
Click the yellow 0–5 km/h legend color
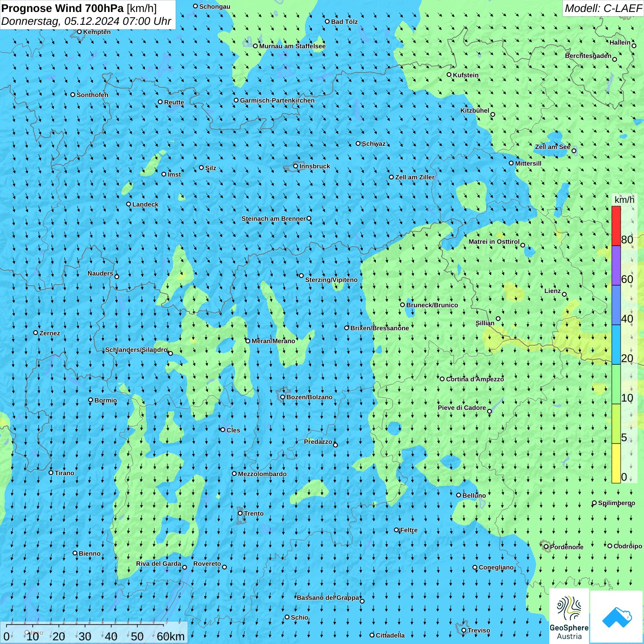(616, 463)
